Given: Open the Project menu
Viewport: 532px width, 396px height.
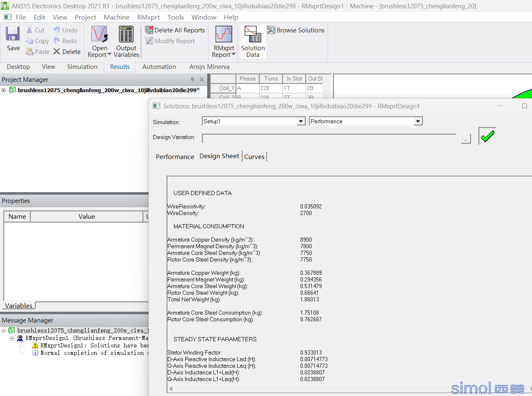Looking at the screenshot, I should click(x=86, y=17).
